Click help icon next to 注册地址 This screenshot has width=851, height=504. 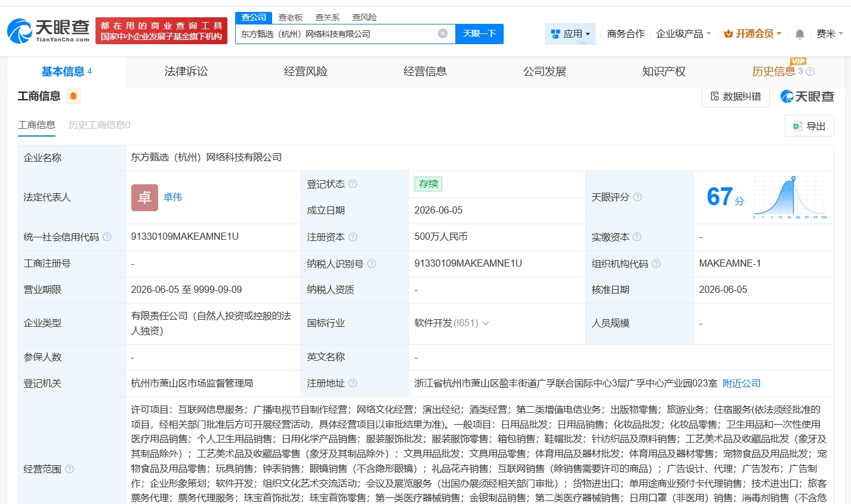coord(353,383)
